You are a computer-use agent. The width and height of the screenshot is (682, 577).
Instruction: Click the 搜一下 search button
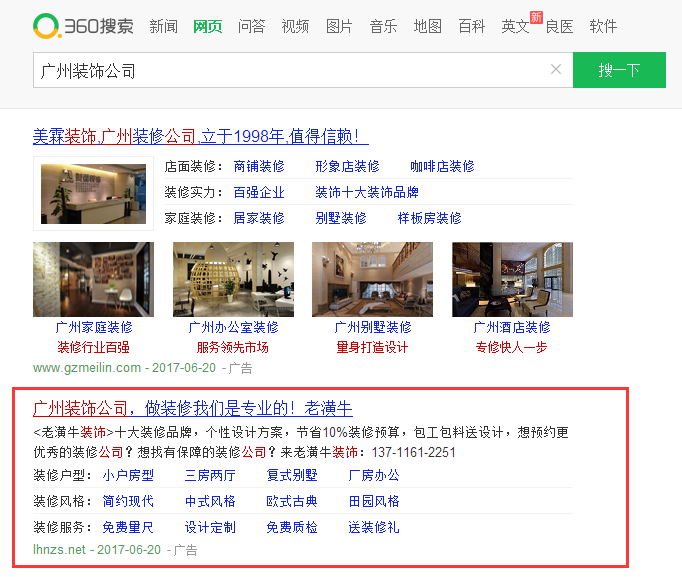pos(619,70)
